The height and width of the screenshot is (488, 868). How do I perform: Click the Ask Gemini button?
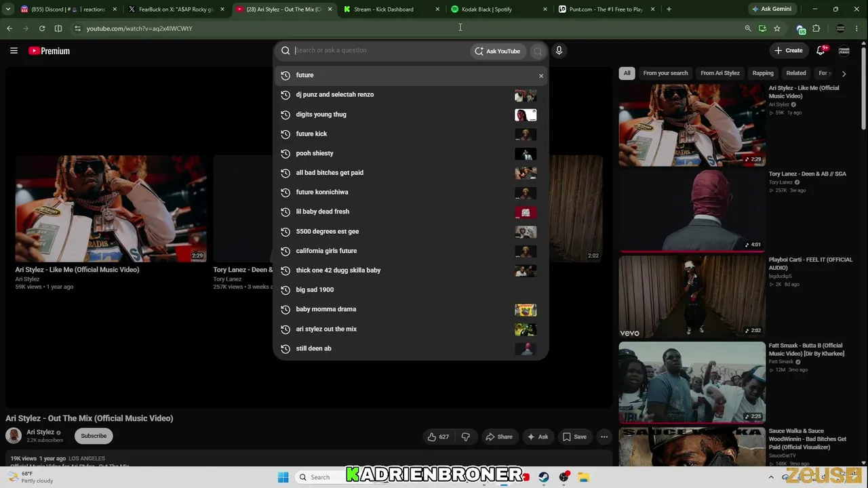[772, 9]
